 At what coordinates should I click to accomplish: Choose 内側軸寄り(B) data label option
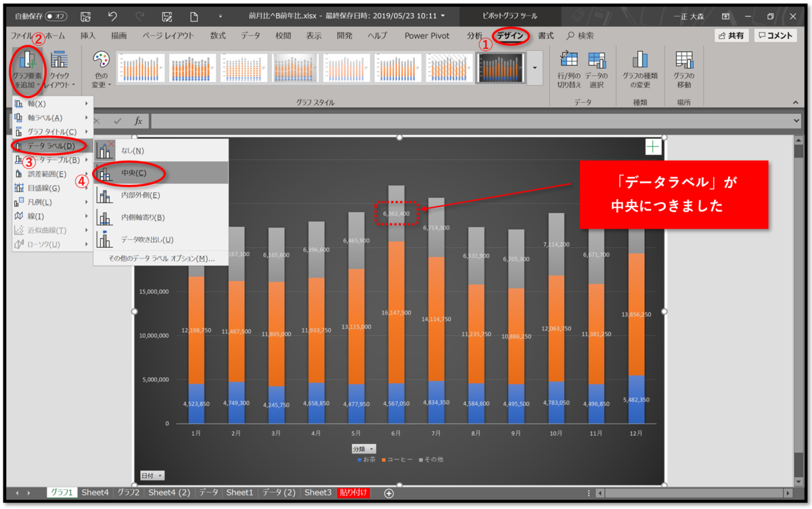point(161,217)
